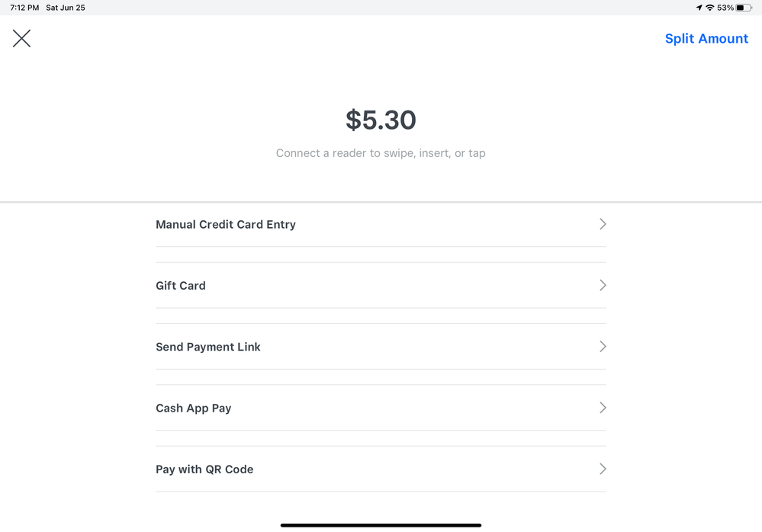Tap the location arrow icon in status bar
Viewport: 762px width, 532px height.
699,8
